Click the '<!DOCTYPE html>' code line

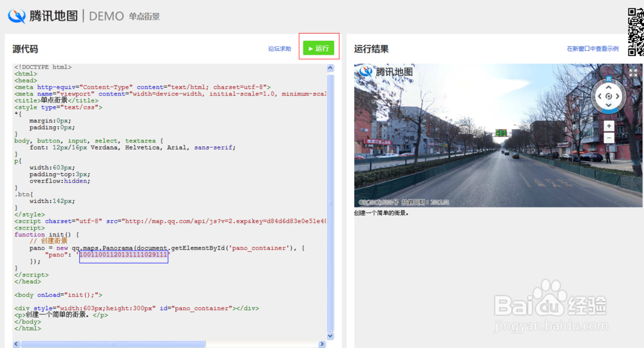(x=43, y=67)
